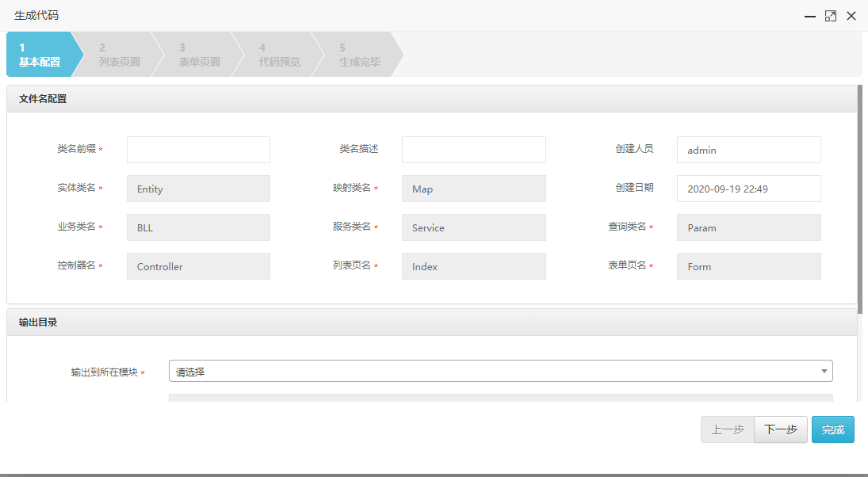868x477 pixels.
Task: Expand the 请选择 module selector arrow
Action: [824, 370]
